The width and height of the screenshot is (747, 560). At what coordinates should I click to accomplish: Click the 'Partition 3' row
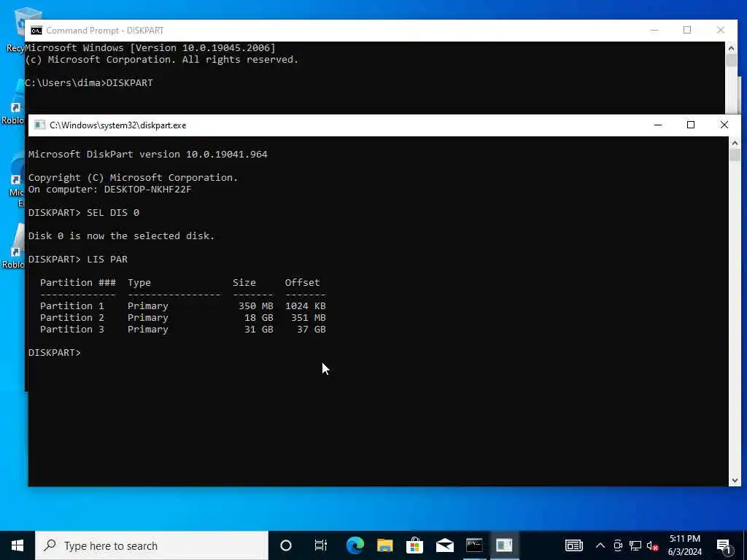click(x=183, y=330)
